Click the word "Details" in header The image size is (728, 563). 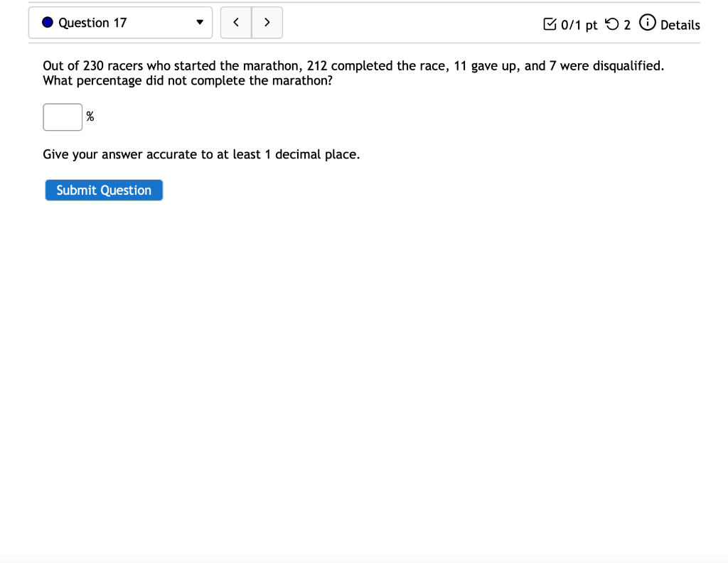[680, 25]
